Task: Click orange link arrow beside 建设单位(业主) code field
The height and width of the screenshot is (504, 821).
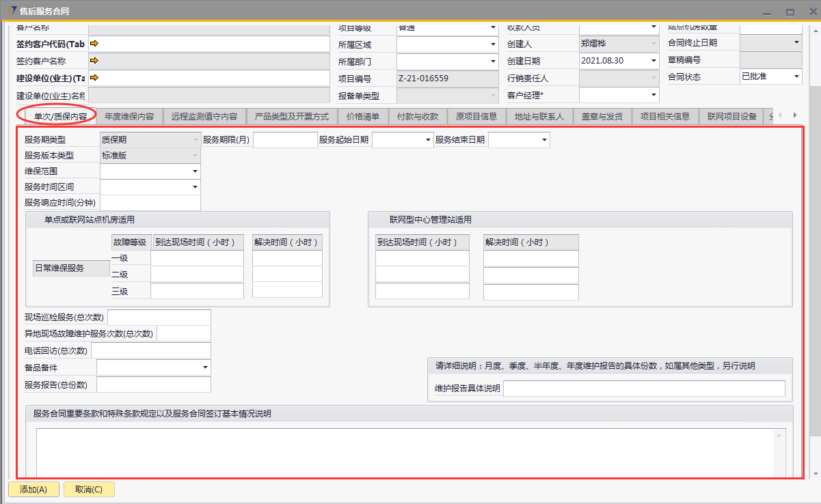Action: pos(94,78)
